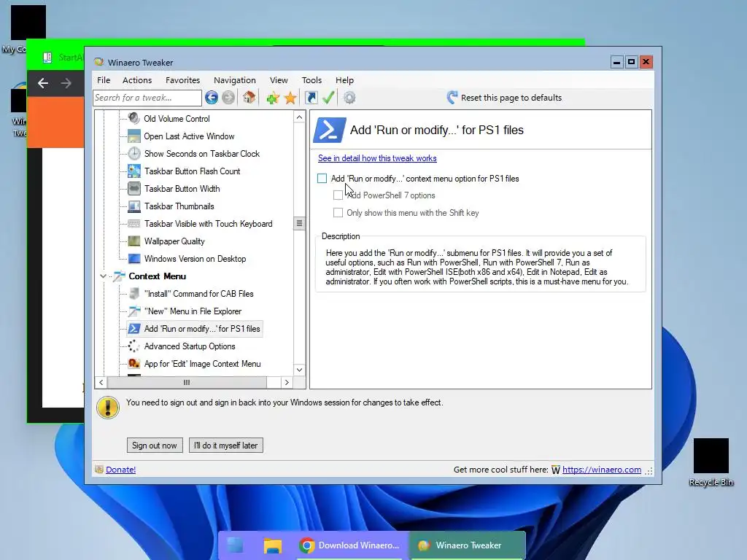Open the Favorites menu
The image size is (747, 560).
pyautogui.click(x=183, y=80)
